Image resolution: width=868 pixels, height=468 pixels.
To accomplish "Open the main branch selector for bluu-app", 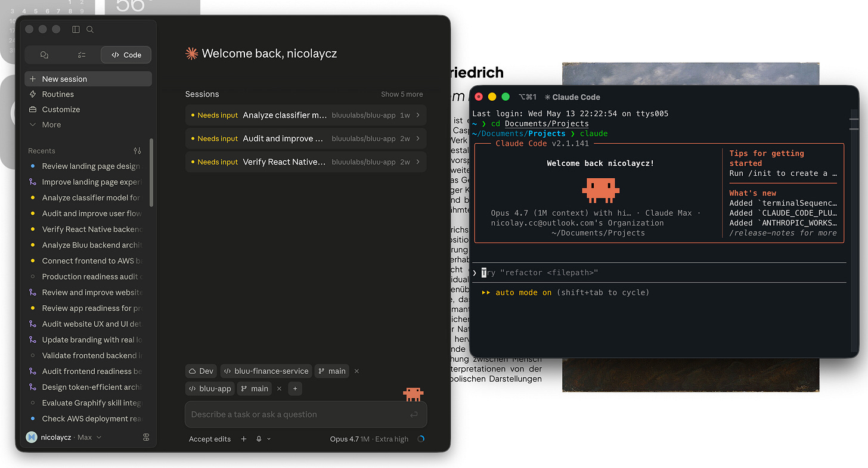I will 255,389.
